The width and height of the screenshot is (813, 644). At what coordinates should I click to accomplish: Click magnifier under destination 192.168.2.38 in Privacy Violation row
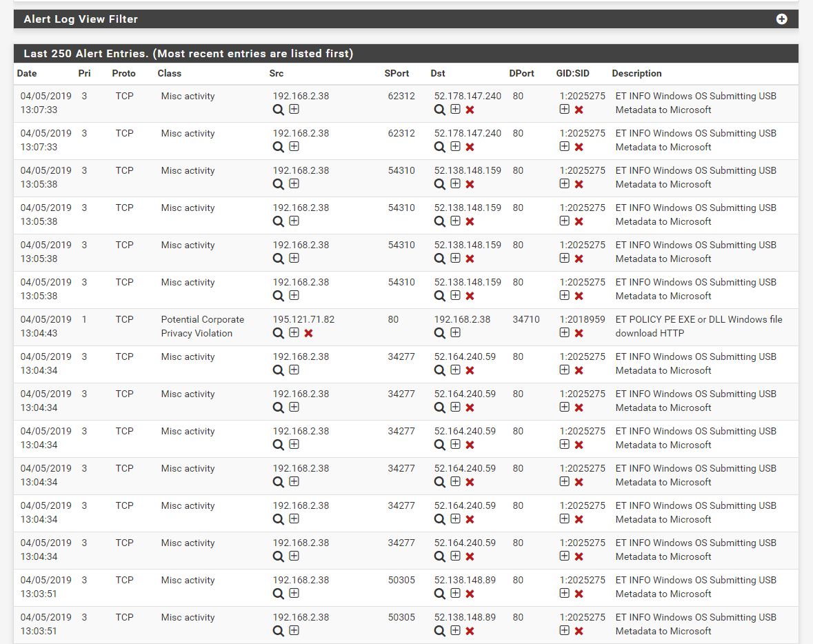click(439, 333)
